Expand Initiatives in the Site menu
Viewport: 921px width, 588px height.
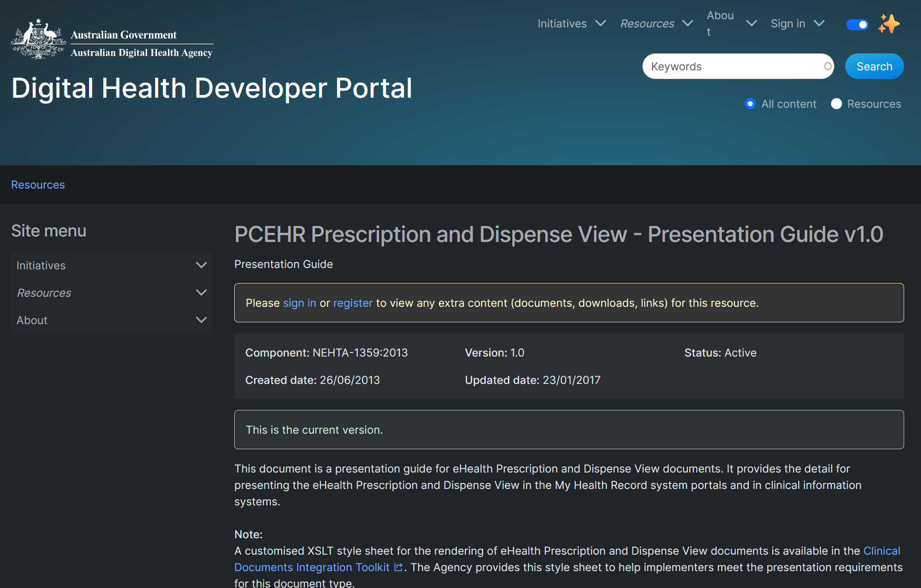[x=201, y=265]
